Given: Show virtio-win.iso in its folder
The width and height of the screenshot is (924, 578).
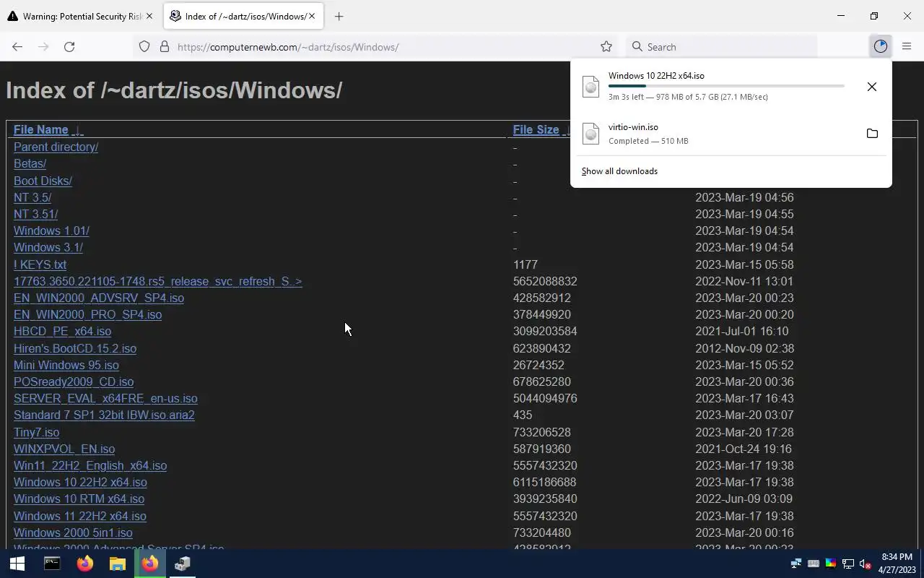Looking at the screenshot, I should [872, 134].
